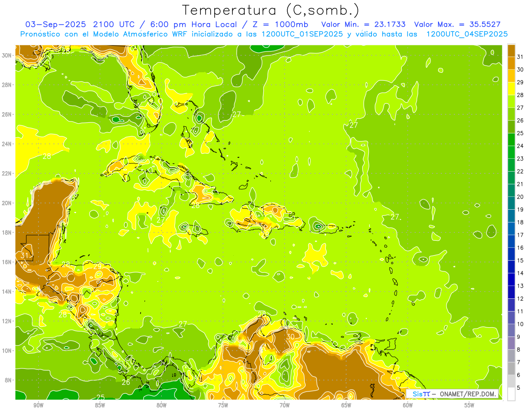The image size is (532, 411).
Task: Select the '1200UTC_04SEP2025' valid-until time text
Action: click(x=467, y=34)
